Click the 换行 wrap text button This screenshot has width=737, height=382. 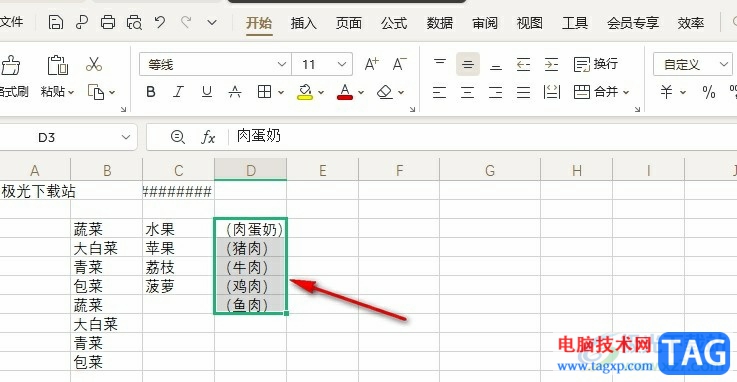coord(596,64)
